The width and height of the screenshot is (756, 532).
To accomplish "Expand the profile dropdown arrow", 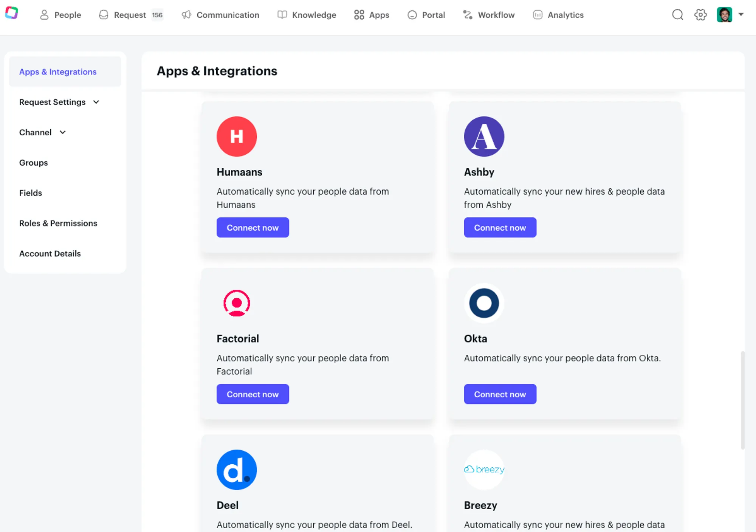I will tap(741, 14).
